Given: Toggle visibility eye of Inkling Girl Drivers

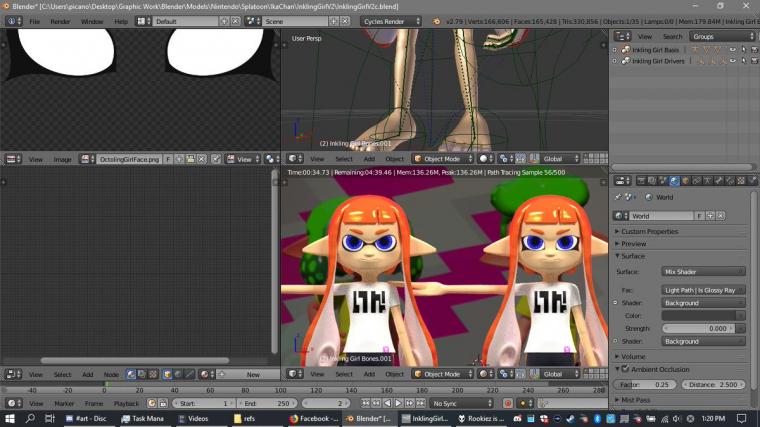Looking at the screenshot, I should (x=732, y=61).
